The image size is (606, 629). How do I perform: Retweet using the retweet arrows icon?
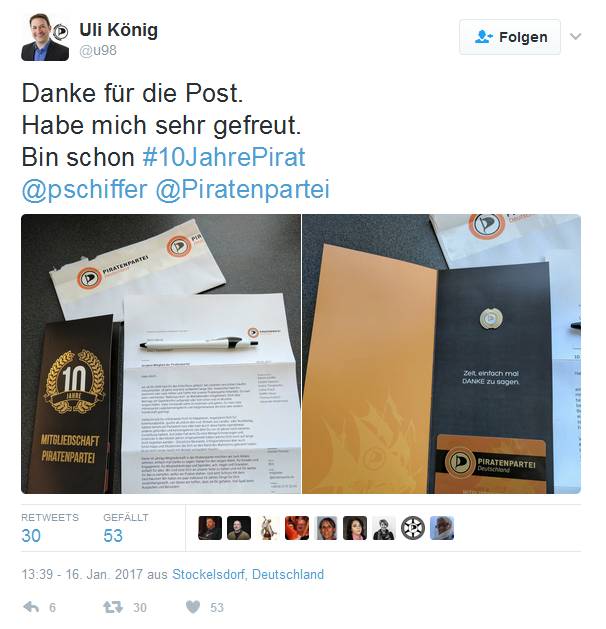(113, 607)
